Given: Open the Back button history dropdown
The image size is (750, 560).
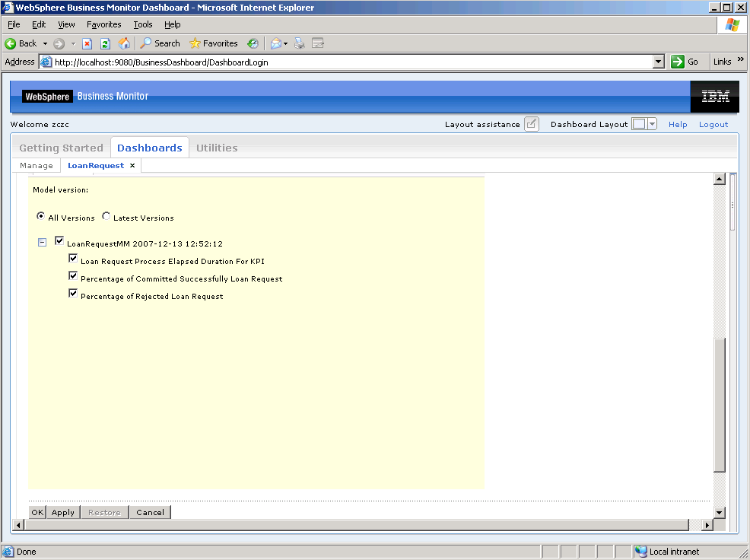Looking at the screenshot, I should (x=45, y=43).
